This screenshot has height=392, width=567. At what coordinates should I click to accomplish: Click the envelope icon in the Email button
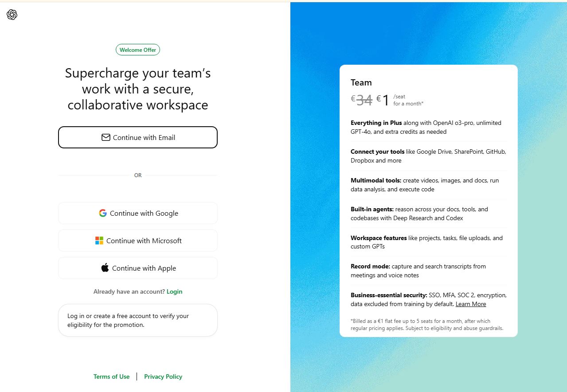[106, 137]
